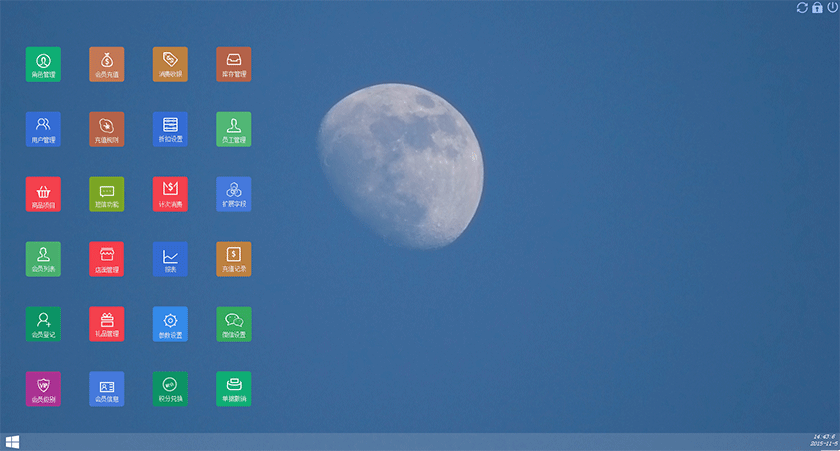Viewport: 840px width, 451px height.
Task: Select the 用户管理 user management icon
Action: tap(43, 129)
